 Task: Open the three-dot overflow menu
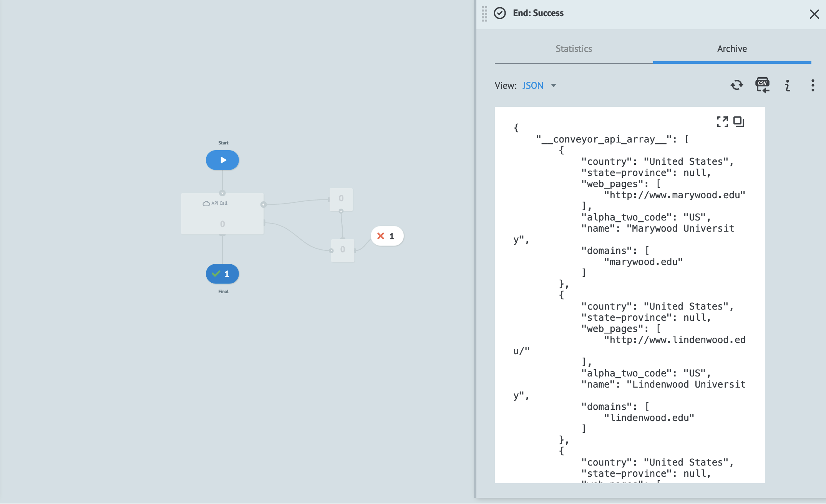point(813,85)
